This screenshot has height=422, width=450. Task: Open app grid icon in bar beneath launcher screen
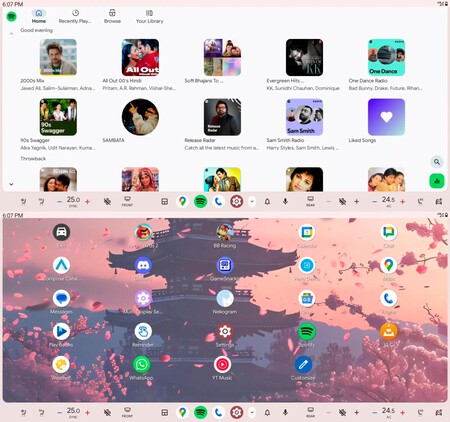164,412
